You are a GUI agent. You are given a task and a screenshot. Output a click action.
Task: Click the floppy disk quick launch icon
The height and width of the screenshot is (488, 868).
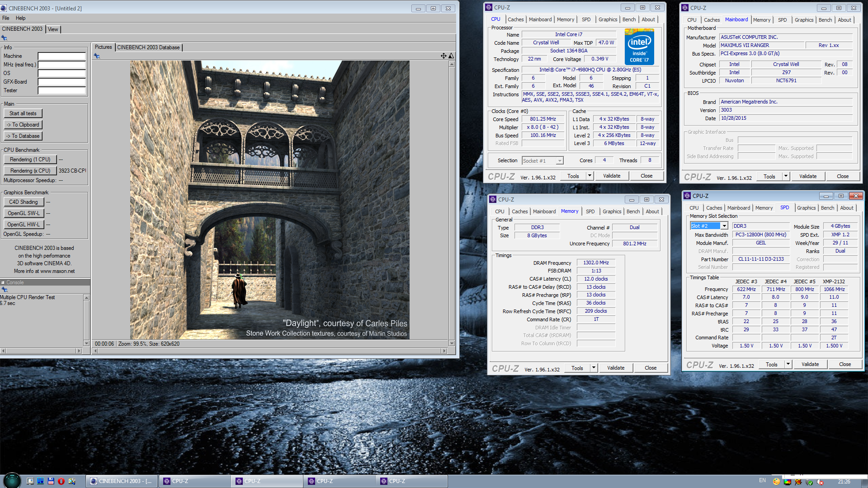click(x=51, y=481)
